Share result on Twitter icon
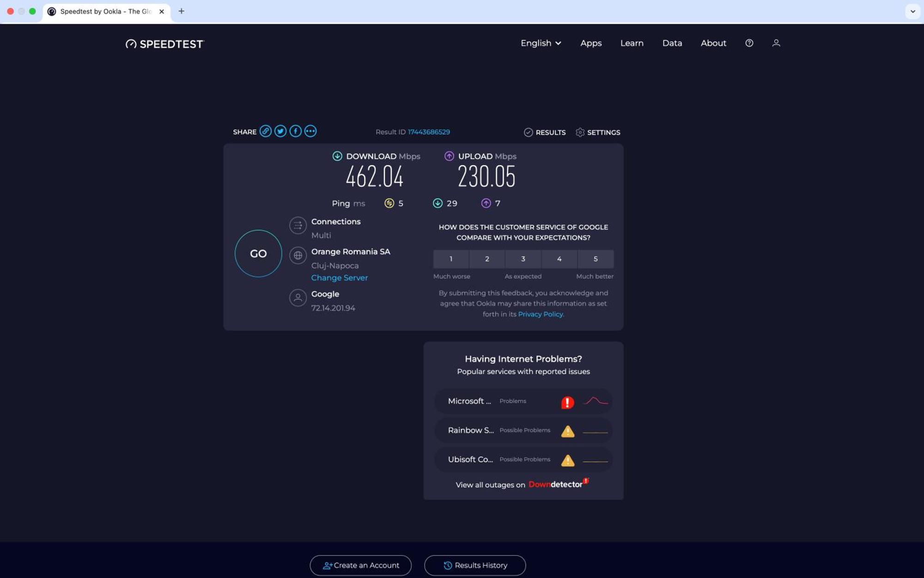924x578 pixels. (280, 131)
